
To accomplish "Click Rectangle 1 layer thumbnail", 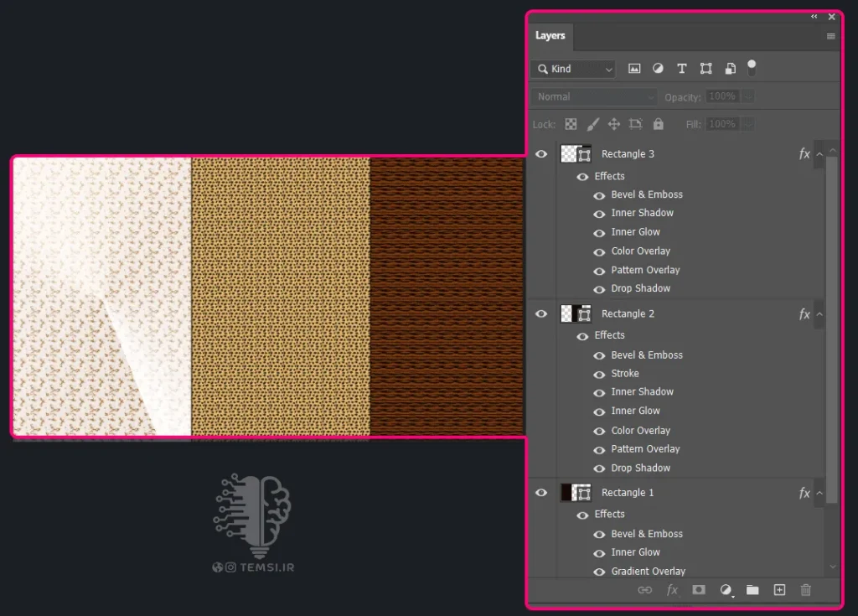I will coord(576,492).
